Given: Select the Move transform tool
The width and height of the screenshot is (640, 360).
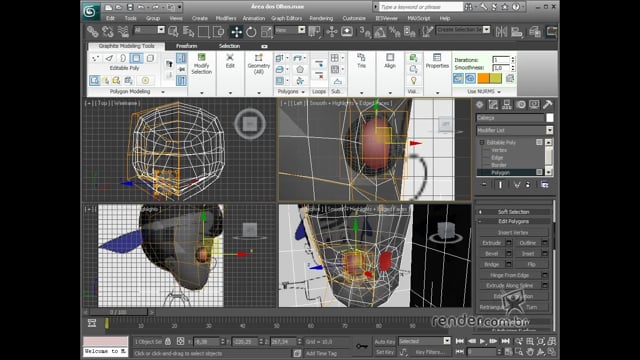Looking at the screenshot, I should (236, 31).
